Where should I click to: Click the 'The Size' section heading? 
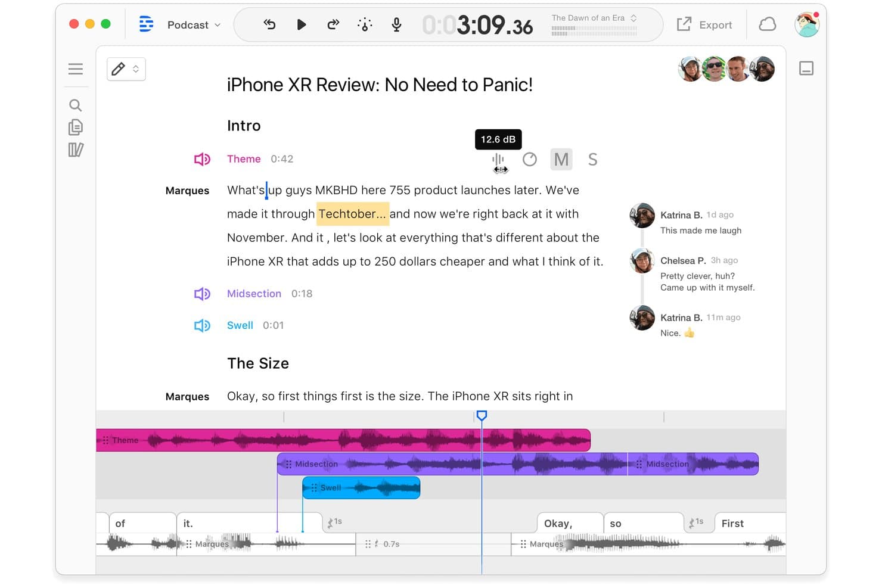[x=258, y=363]
